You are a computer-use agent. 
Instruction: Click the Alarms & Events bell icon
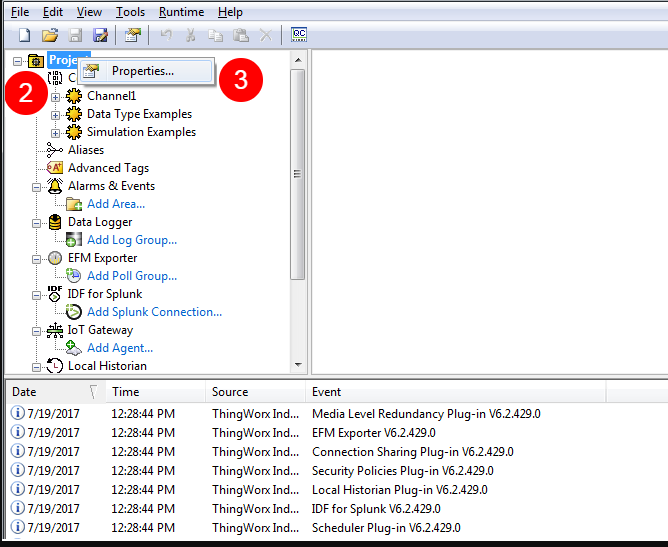click(55, 186)
